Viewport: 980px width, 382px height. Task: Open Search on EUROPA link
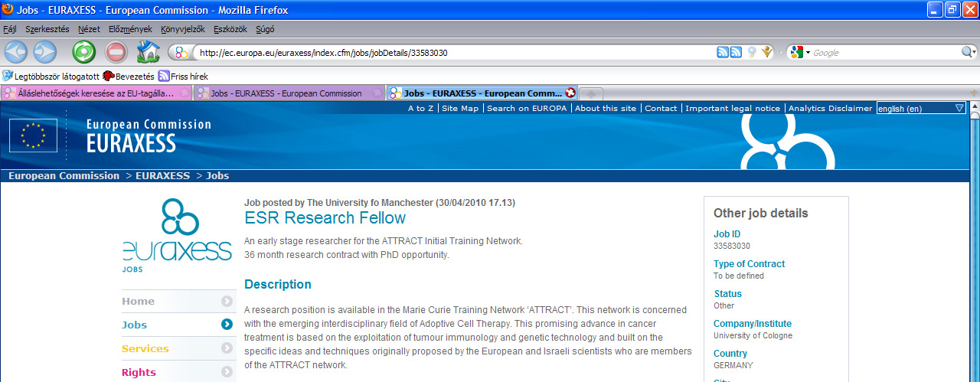(x=527, y=108)
